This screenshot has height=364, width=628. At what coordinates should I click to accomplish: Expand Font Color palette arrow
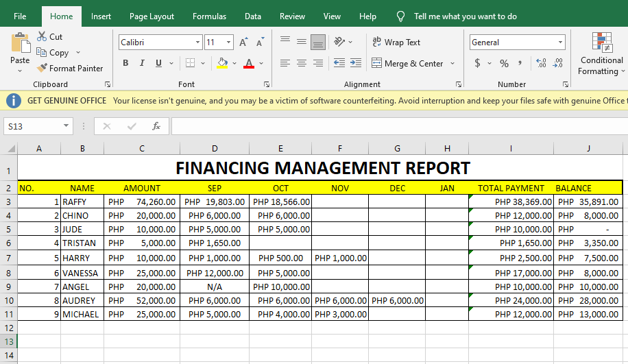click(261, 63)
